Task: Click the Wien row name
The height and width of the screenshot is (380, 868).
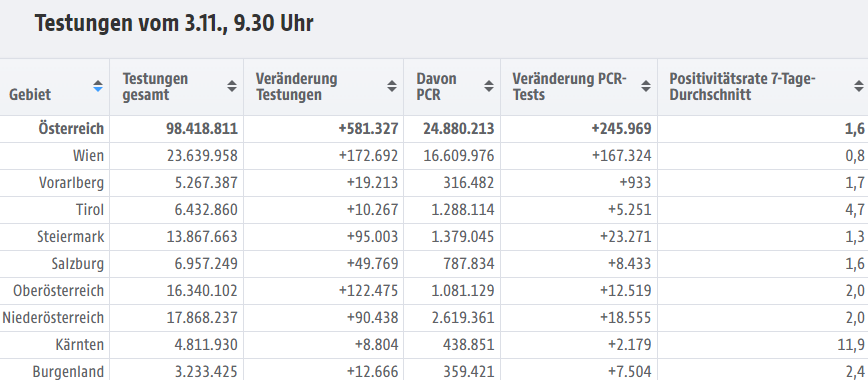Action: click(x=89, y=156)
